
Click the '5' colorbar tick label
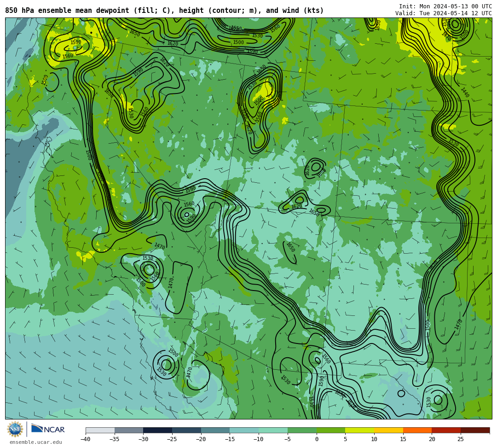346,439
